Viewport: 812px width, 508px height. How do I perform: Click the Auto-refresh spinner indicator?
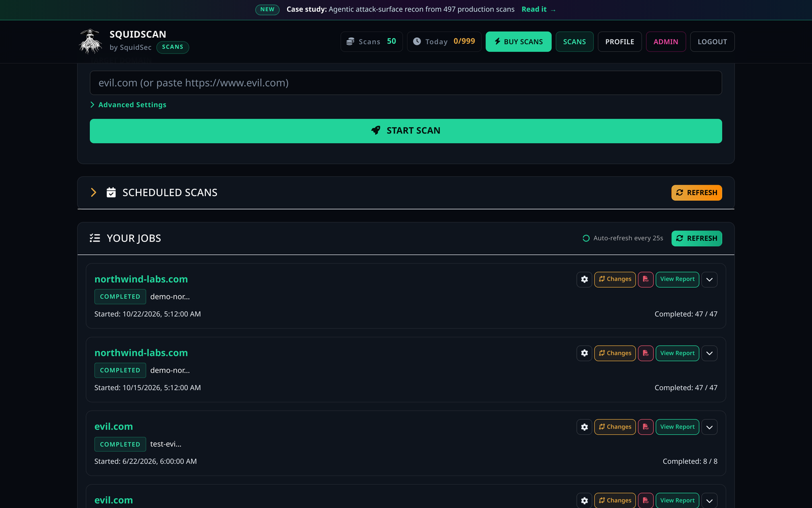pos(586,238)
